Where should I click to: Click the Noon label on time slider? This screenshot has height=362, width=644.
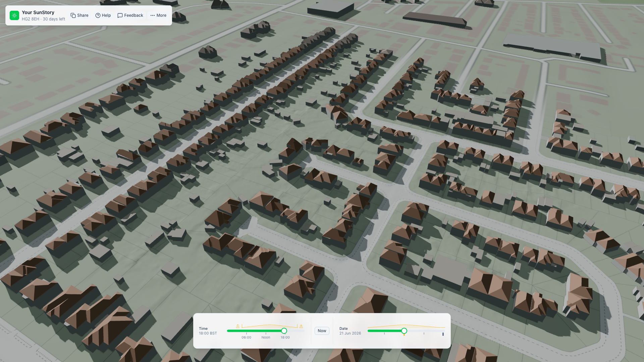point(266,338)
